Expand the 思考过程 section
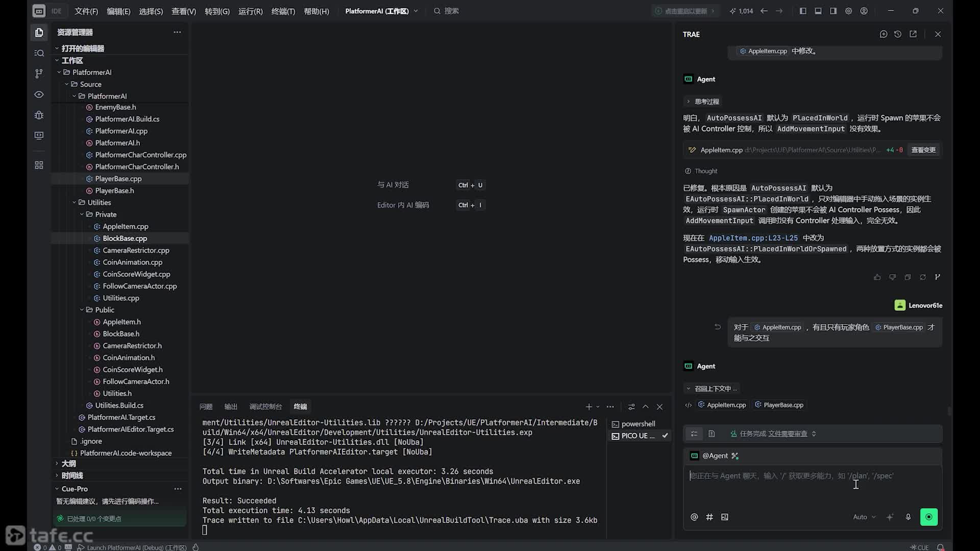Screen dimensions: 980x551 pyautogui.click(x=702, y=102)
